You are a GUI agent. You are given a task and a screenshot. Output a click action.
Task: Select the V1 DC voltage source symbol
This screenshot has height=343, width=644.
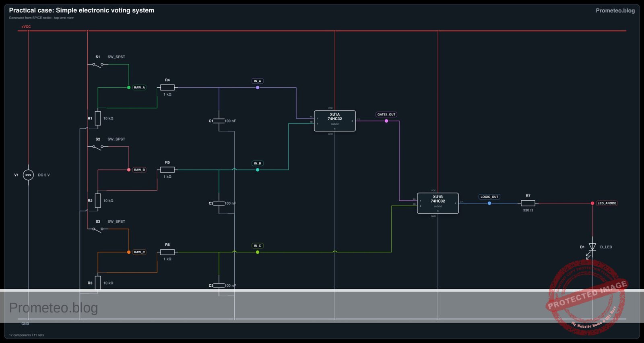tap(28, 175)
